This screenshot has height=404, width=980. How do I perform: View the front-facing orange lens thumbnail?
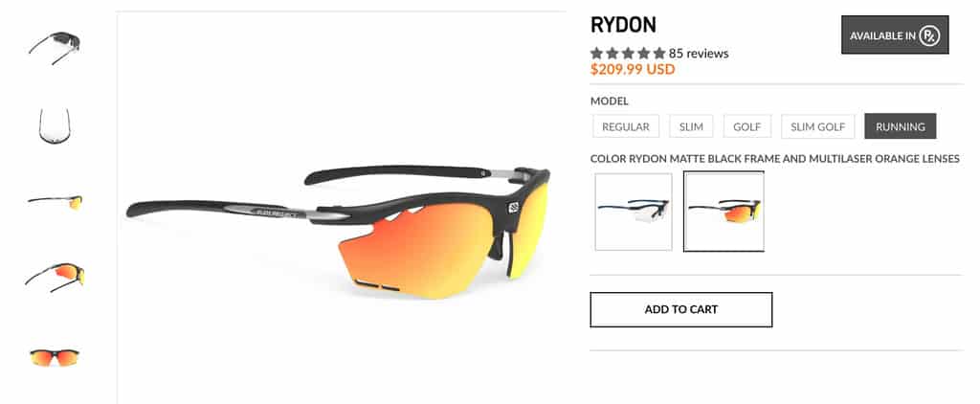coord(55,357)
